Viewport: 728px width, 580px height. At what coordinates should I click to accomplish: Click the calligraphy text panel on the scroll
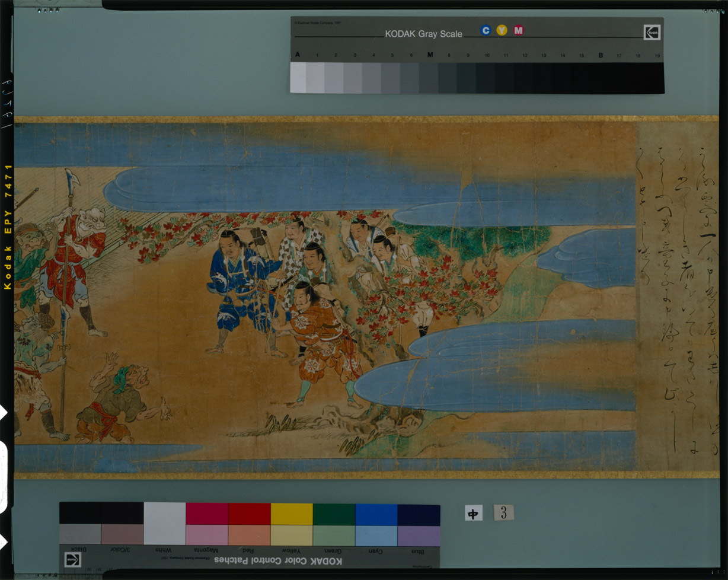point(676,297)
